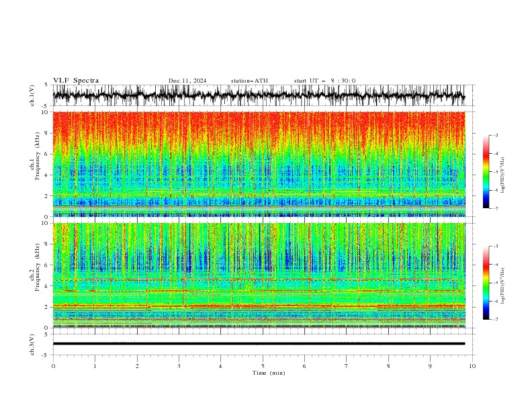The width and height of the screenshot is (532, 411).
Task: Click the 'ch.1(V)' waveform axis label
Action: 32,95
